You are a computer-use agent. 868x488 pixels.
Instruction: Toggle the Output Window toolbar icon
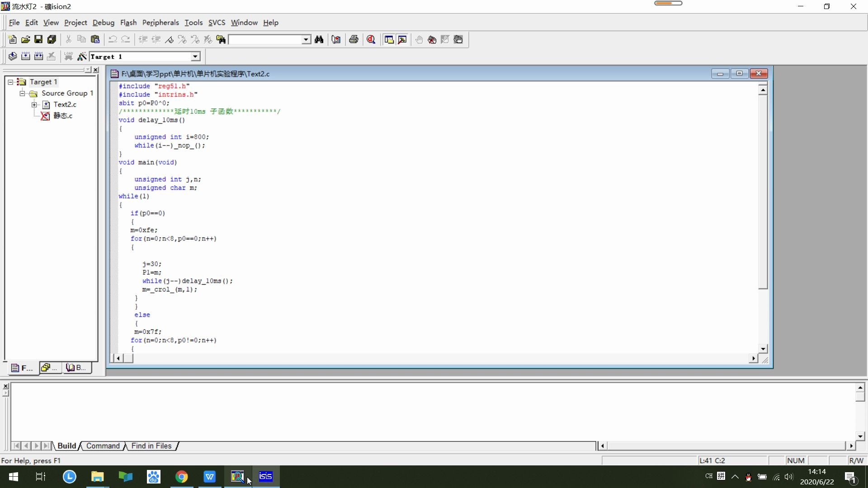[402, 40]
